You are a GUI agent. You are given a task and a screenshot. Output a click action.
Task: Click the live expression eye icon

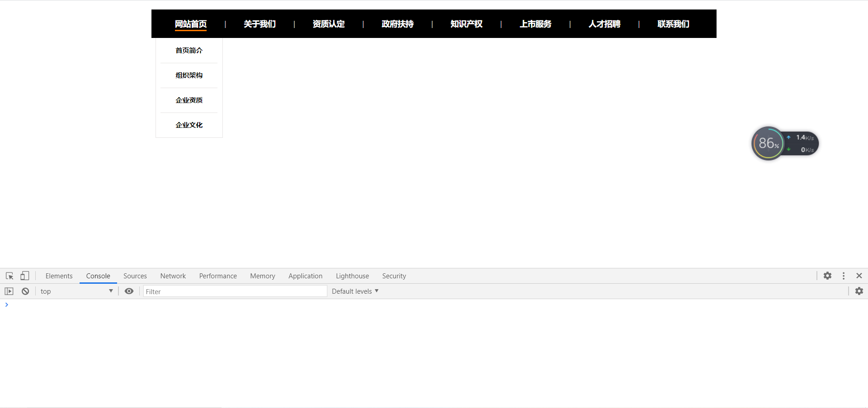click(129, 291)
